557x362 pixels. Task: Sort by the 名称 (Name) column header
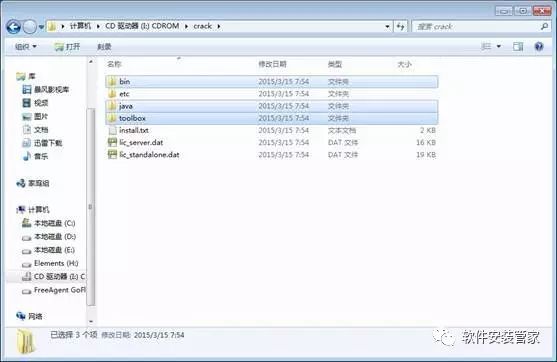coord(114,64)
